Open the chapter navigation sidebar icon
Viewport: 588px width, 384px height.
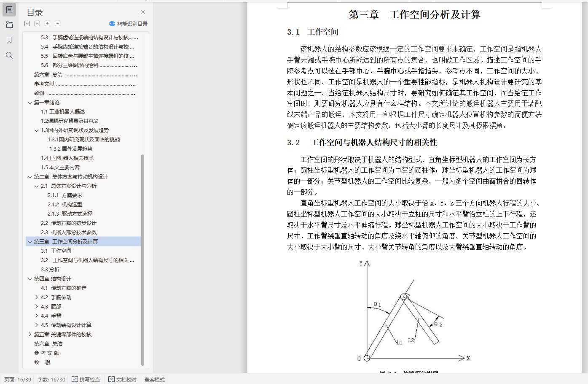(9, 25)
